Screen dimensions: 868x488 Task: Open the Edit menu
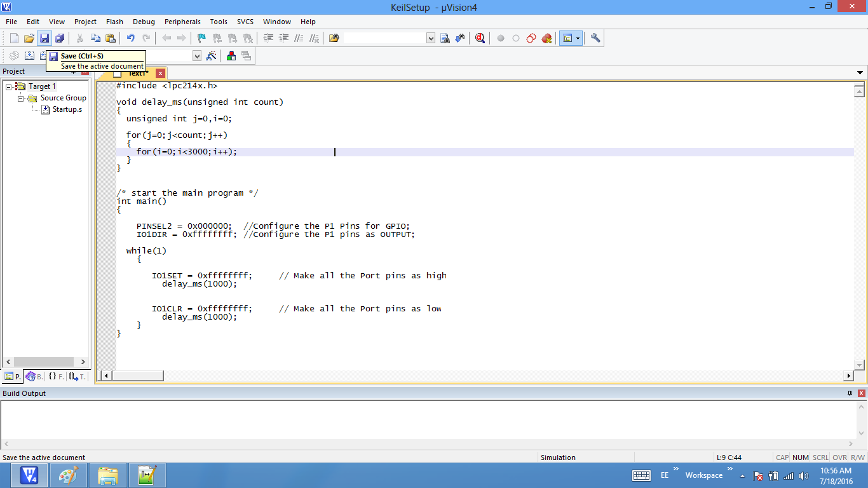(x=33, y=22)
